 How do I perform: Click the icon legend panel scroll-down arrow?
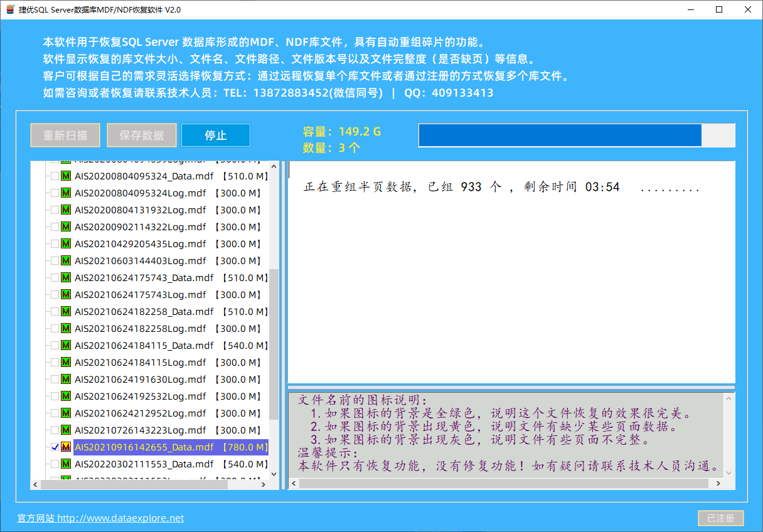click(729, 473)
